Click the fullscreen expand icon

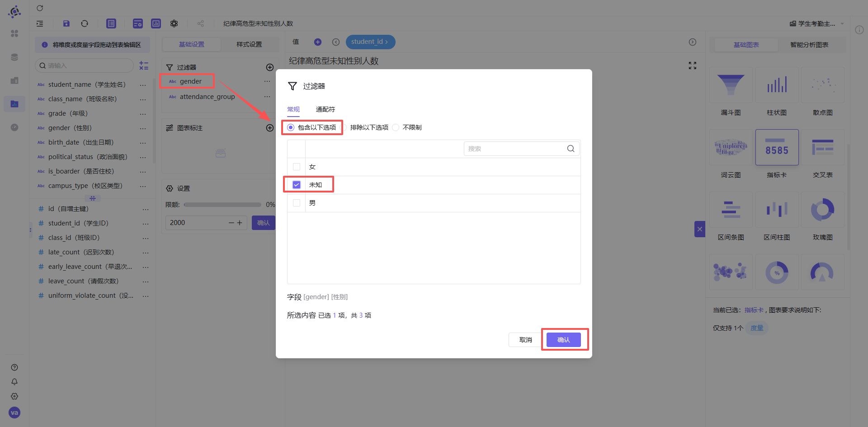point(692,66)
